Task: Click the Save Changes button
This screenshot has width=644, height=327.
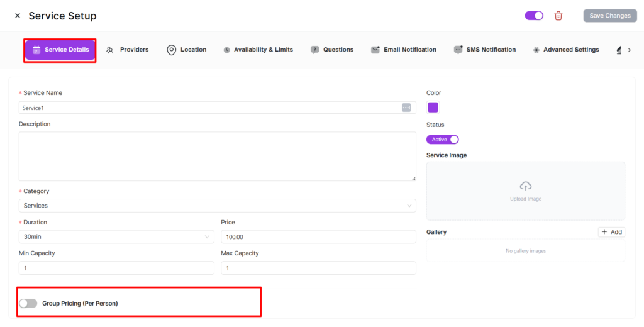Action: click(609, 16)
